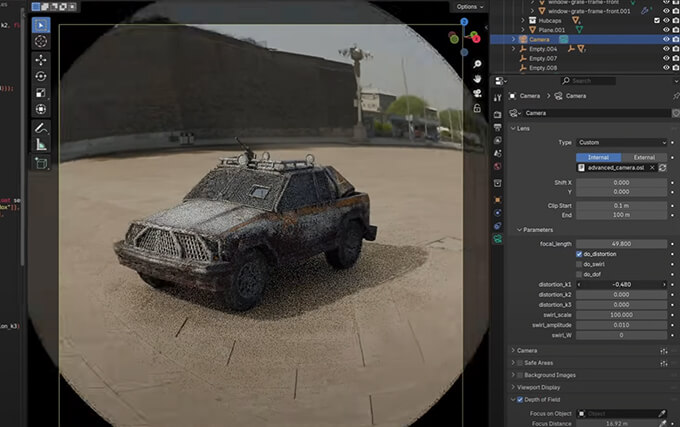This screenshot has width=680, height=427.
Task: Expand the Camera row in outliner
Action: pyautogui.click(x=513, y=39)
